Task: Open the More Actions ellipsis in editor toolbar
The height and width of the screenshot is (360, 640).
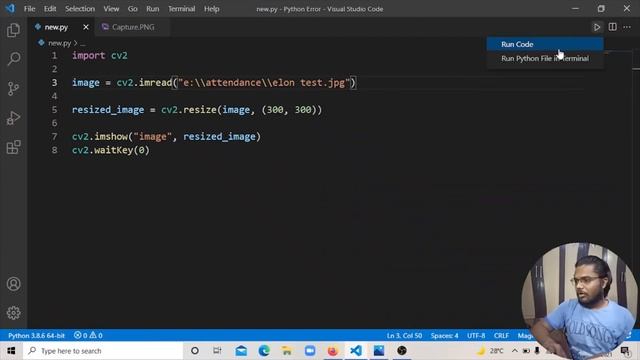Action: (627, 27)
